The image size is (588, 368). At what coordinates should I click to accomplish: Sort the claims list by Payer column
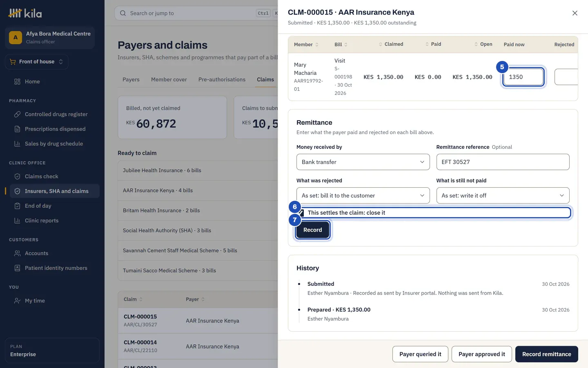[x=195, y=299]
